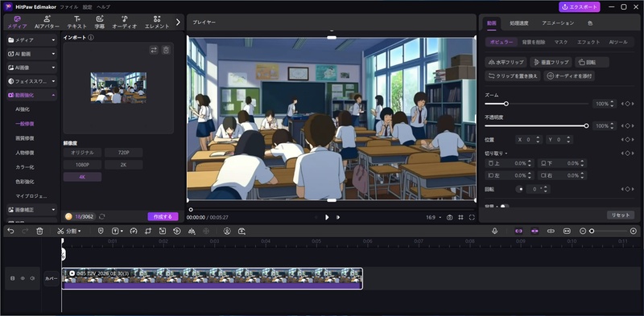The image size is (644, 316).
Task: Collapse the 動画強化 section
Action: point(31,95)
